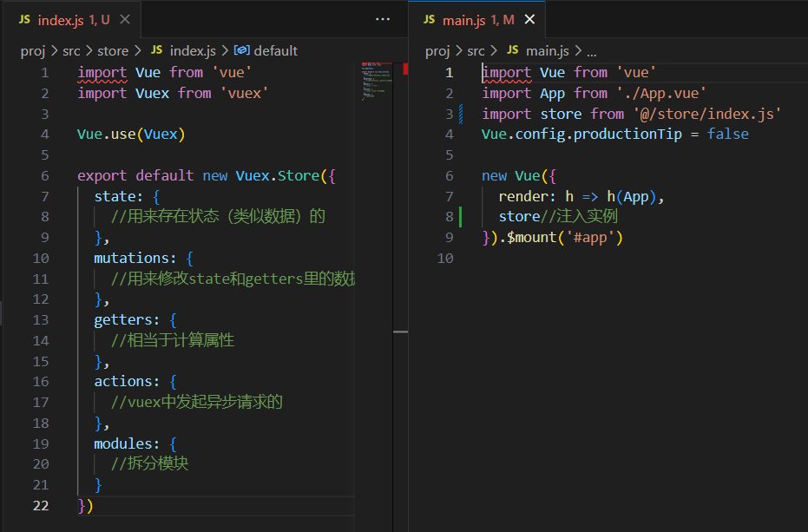Click 'new Vue({' line in main.js
The width and height of the screenshot is (808, 532).
coord(519,176)
